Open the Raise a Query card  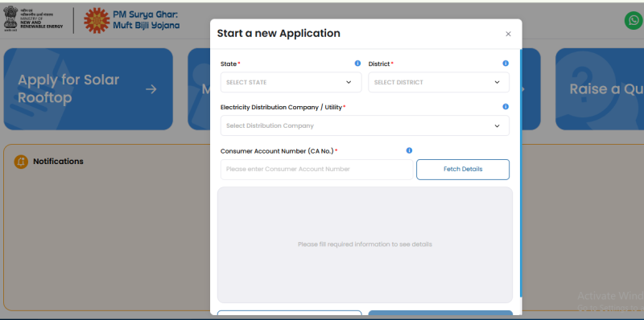tap(600, 89)
